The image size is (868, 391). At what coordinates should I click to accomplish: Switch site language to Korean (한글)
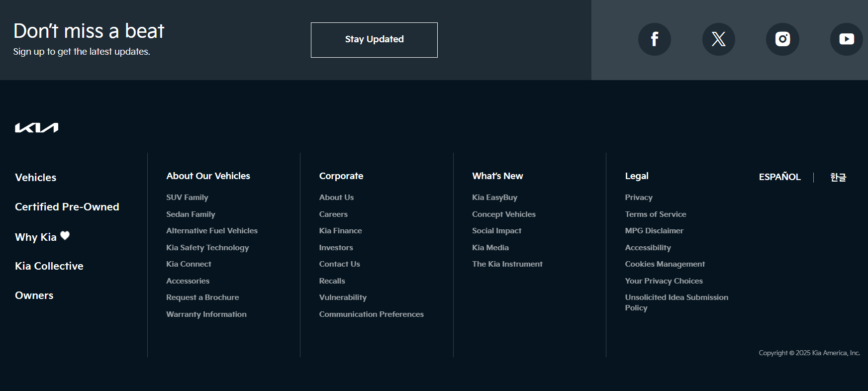coord(838,177)
